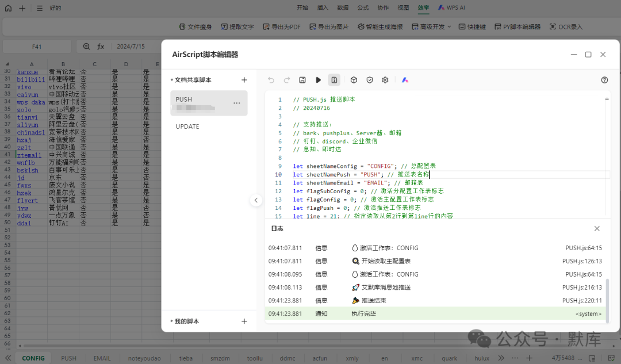This screenshot has height=364, width=621.
Task: Close the 日志 log panel
Action: click(x=597, y=228)
